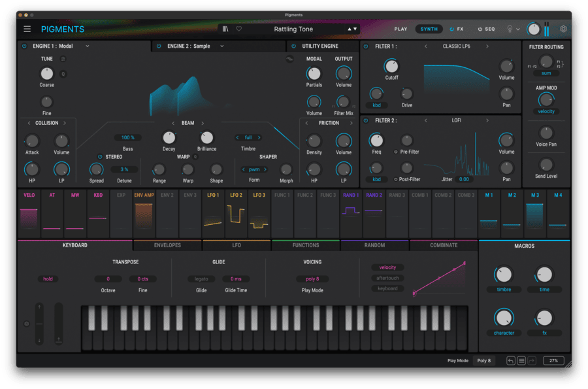Image resolution: width=588 pixels, height=389 pixels.
Task: Open the preset library browser icon
Action: tap(226, 29)
